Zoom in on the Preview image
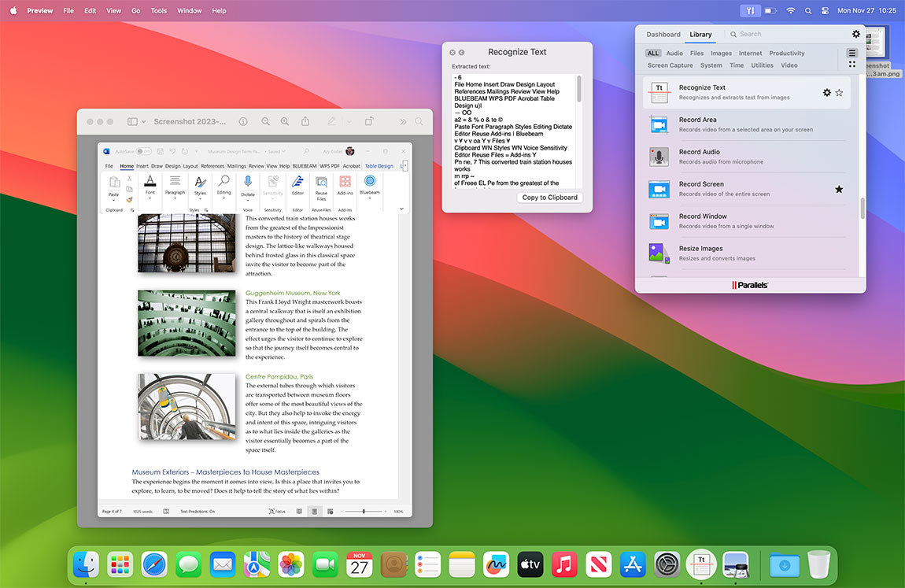Screen dimensions: 905x588 [285, 122]
